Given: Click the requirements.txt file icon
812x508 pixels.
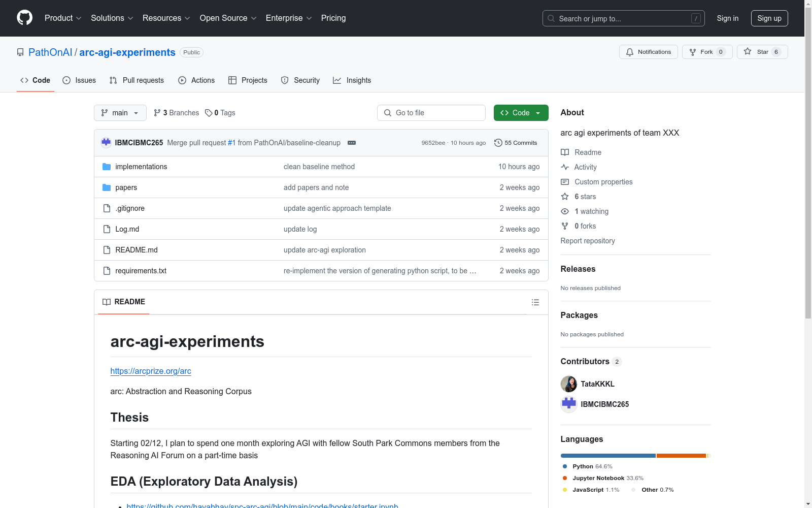Looking at the screenshot, I should coord(107,271).
